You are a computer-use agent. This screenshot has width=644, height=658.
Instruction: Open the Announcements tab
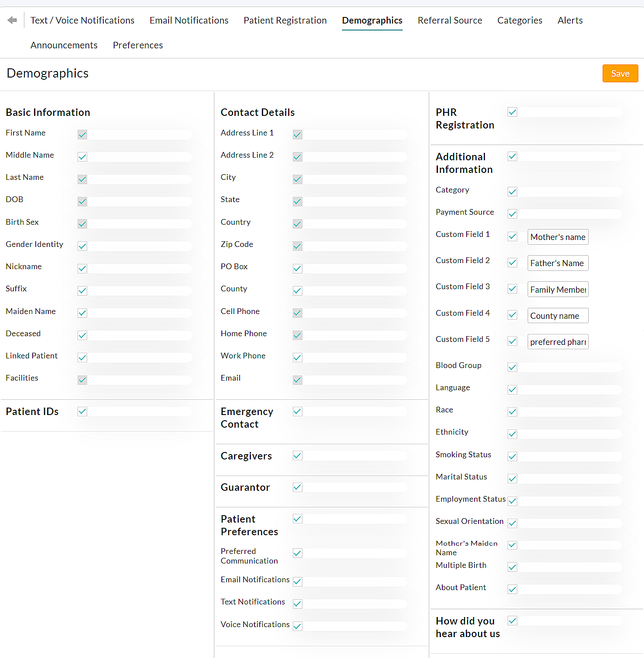pyautogui.click(x=64, y=45)
